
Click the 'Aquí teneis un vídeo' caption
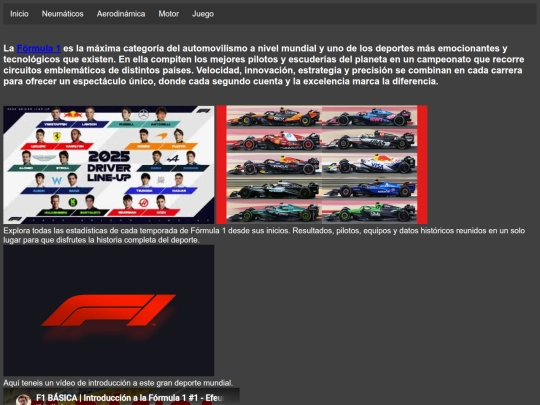coord(118,383)
